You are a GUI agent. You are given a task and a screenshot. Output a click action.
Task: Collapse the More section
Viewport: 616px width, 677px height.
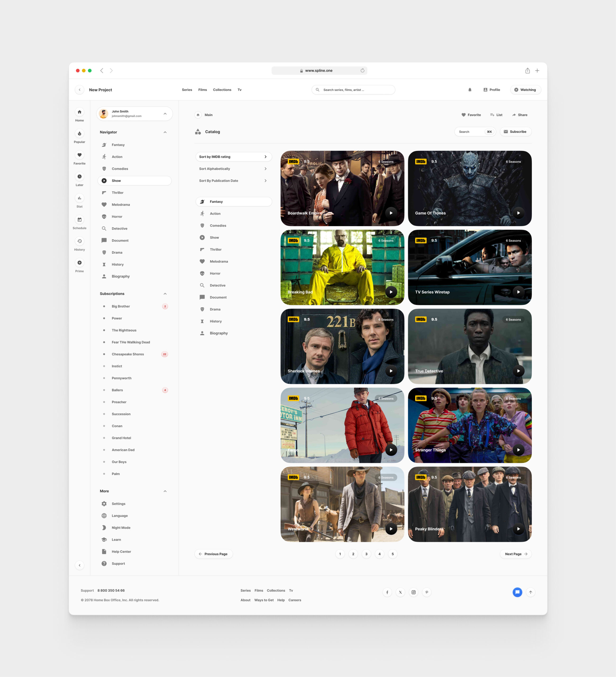pos(165,491)
